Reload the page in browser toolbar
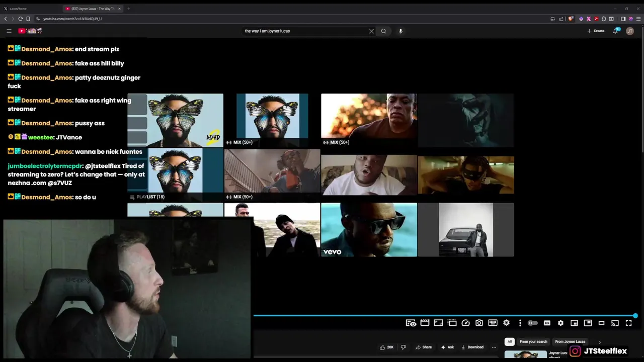 tap(20, 19)
